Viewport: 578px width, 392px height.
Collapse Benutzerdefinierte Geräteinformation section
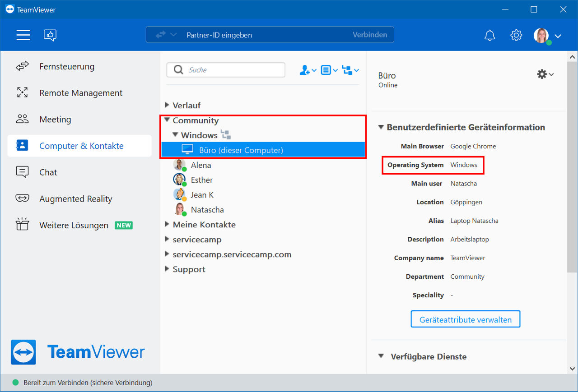[x=381, y=127]
